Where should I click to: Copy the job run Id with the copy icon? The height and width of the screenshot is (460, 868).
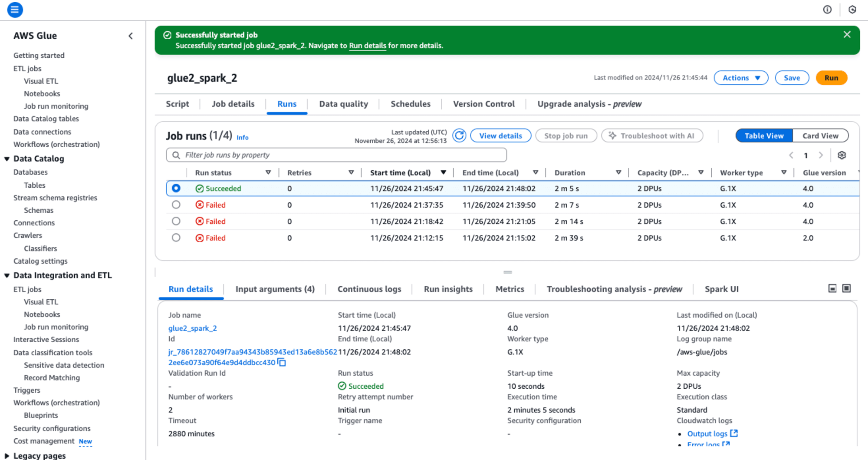pos(282,362)
